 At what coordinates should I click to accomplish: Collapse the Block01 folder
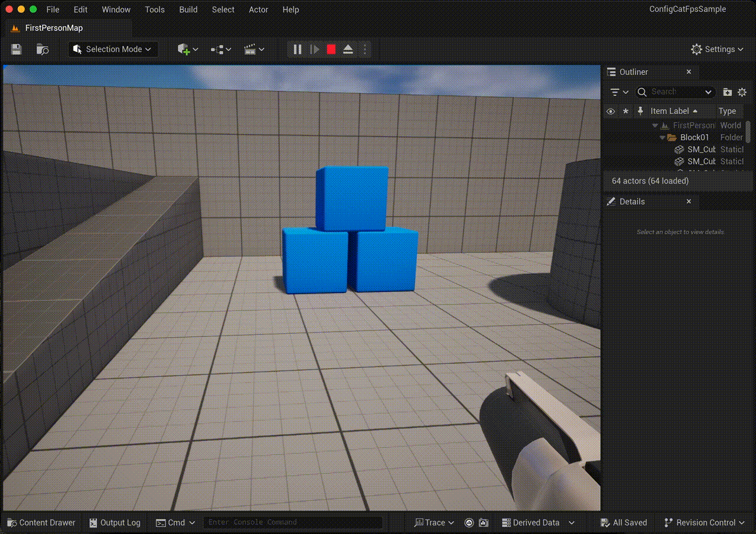pos(662,137)
